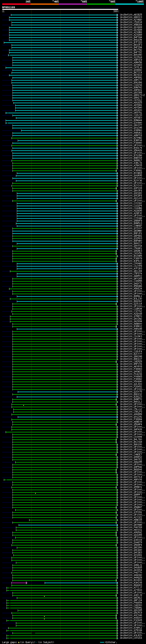Select the label UniRef100_C1DZS6

(131, 85)
